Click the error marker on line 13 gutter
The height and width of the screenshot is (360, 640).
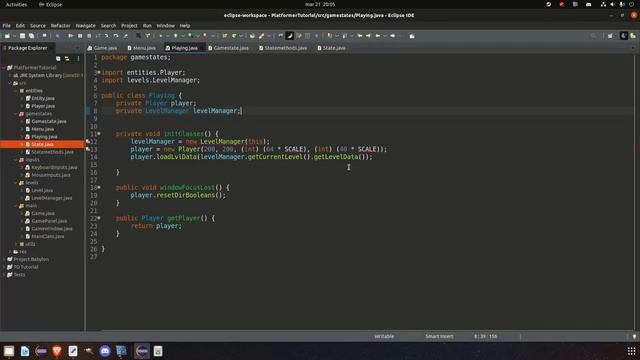tap(88, 149)
